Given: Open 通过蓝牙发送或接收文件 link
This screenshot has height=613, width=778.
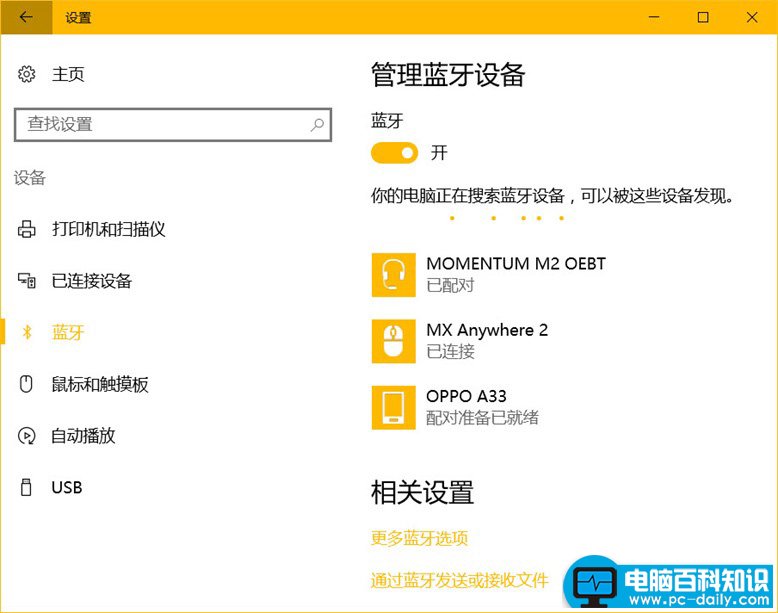Looking at the screenshot, I should coord(459,580).
